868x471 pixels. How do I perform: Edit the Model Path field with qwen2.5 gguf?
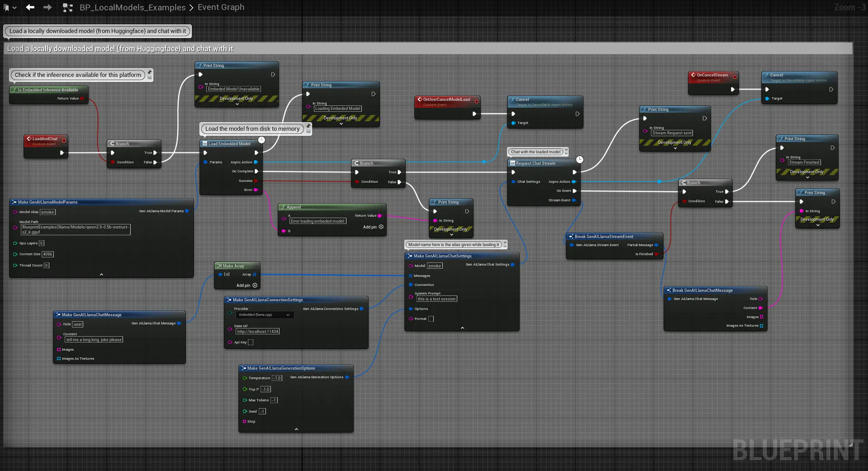pos(76,229)
